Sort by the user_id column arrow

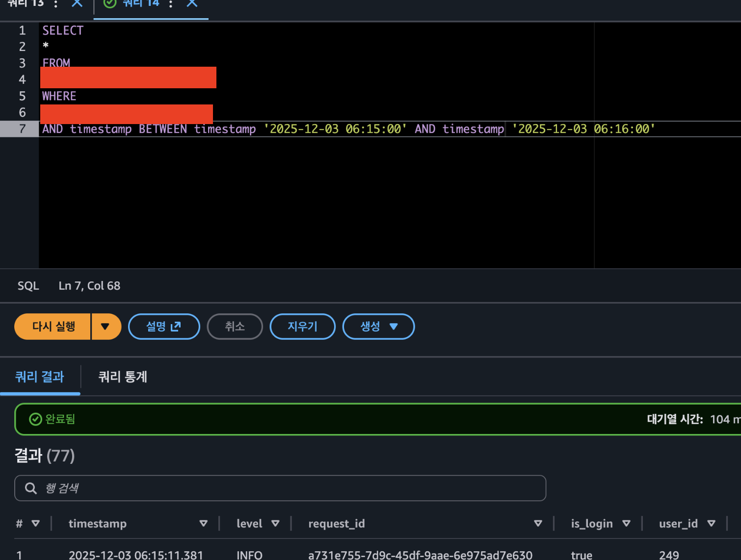[711, 524]
